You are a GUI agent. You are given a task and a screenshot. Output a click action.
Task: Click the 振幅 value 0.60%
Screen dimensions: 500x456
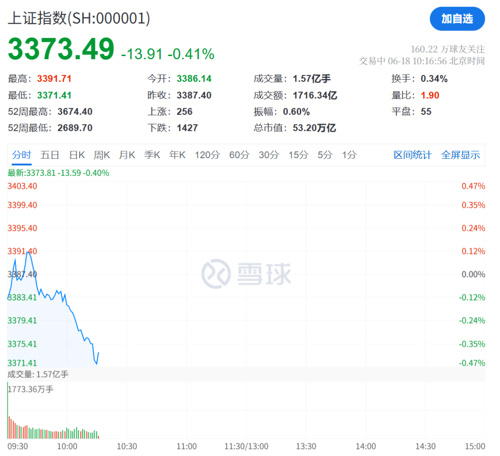click(x=296, y=111)
